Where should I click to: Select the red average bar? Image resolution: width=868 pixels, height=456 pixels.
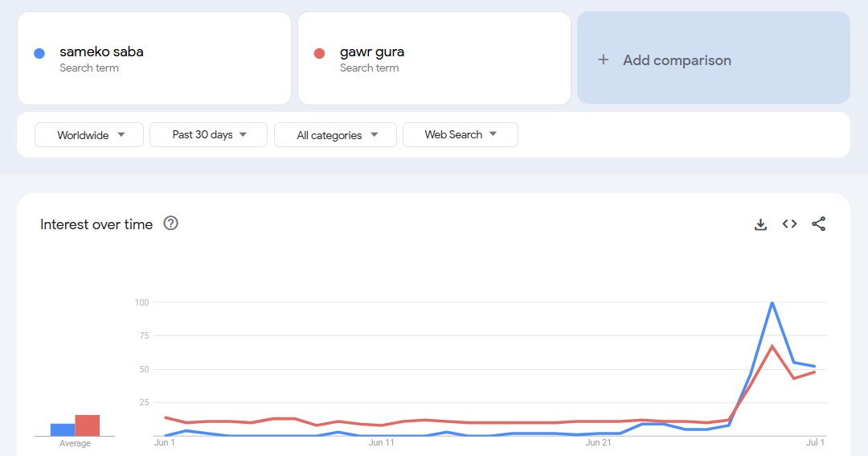pos(88,425)
